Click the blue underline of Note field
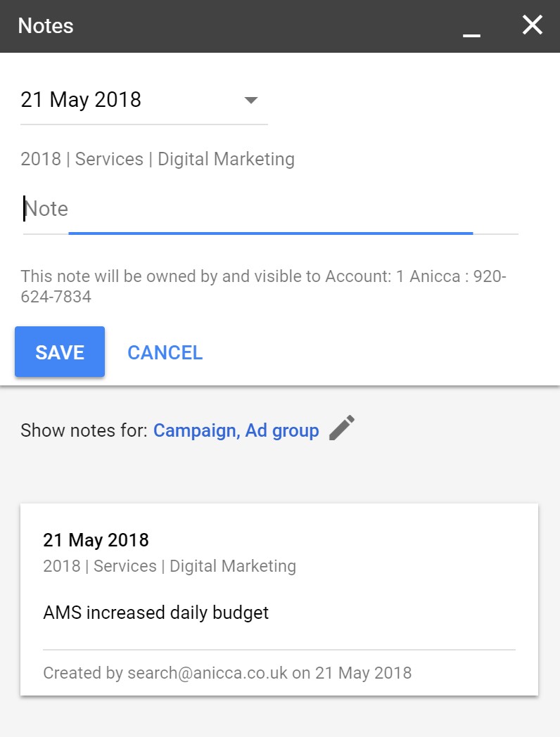560x737 pixels. pyautogui.click(x=271, y=233)
